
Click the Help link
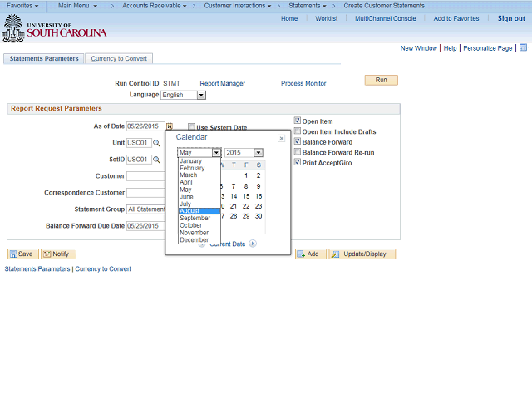[x=450, y=48]
